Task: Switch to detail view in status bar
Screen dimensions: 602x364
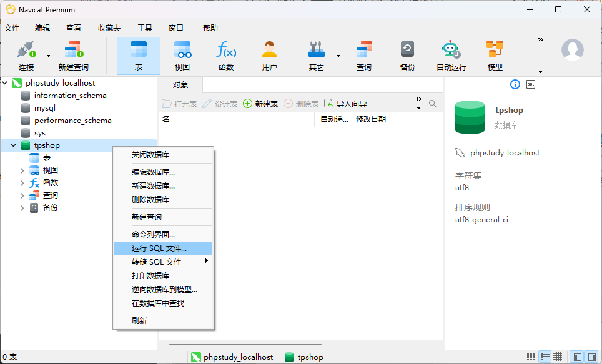Action: pyautogui.click(x=545, y=357)
